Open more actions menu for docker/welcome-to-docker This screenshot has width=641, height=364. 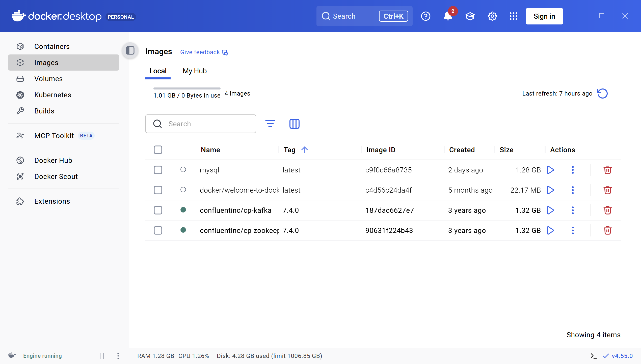[x=573, y=190]
